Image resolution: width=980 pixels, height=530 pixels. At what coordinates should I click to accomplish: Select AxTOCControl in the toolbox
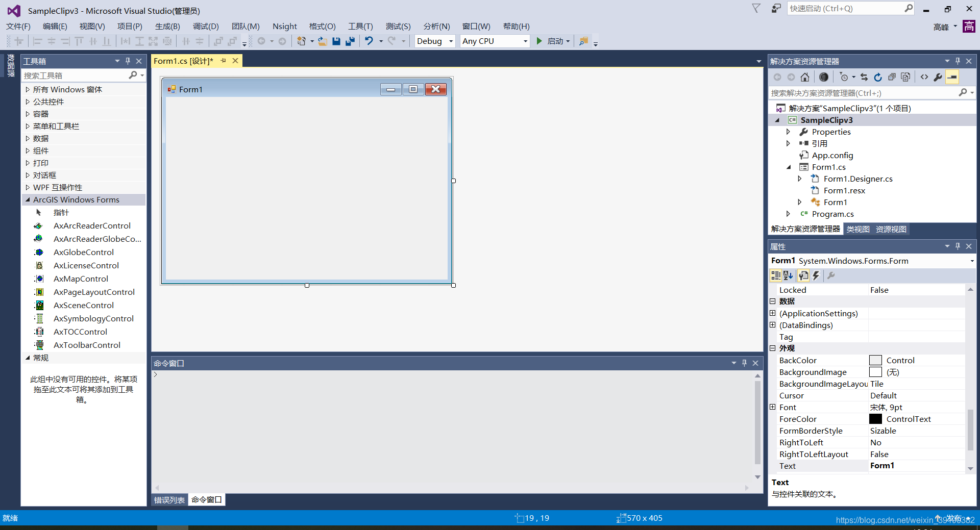coord(80,332)
